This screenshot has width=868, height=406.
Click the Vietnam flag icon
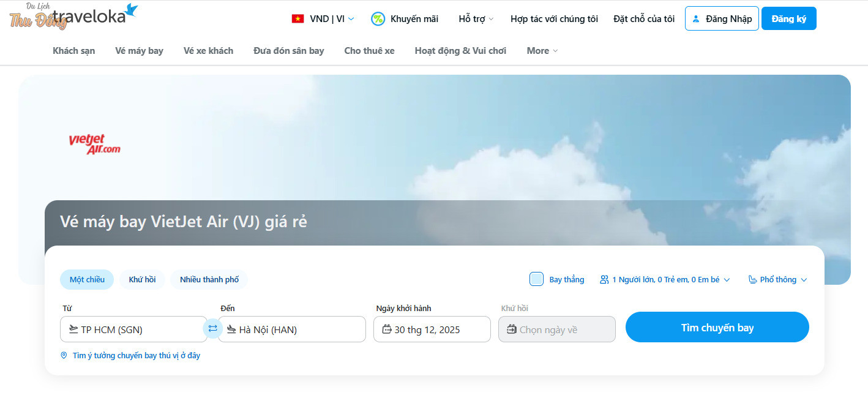coord(298,19)
